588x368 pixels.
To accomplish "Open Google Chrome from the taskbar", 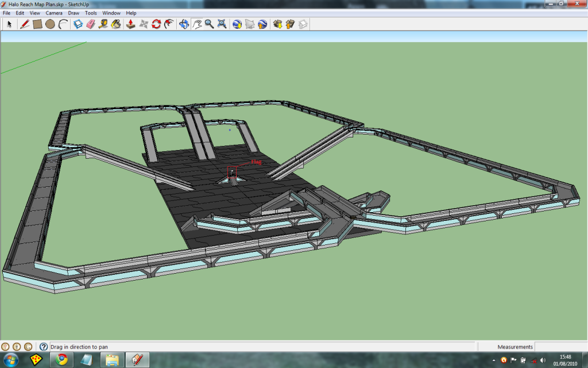I will pos(62,360).
